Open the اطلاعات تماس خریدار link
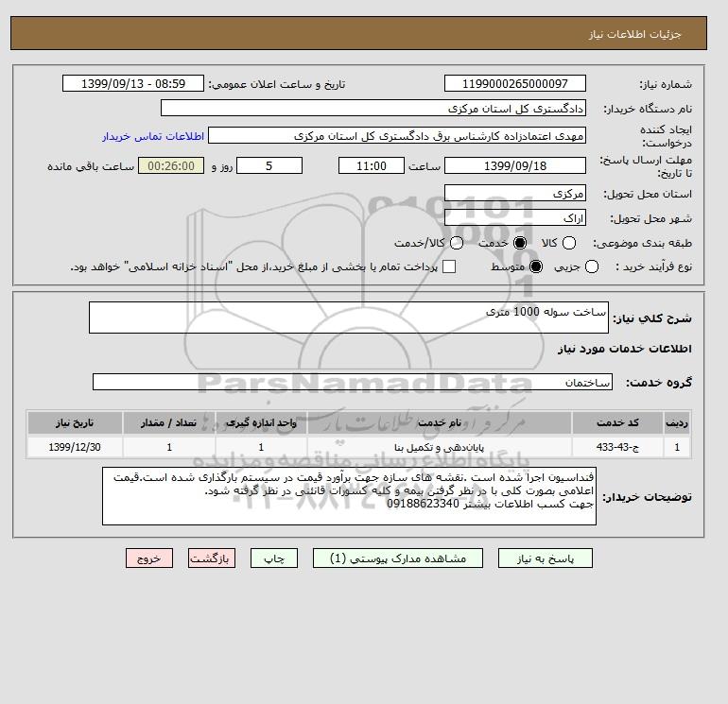Image resolution: width=728 pixels, height=704 pixels. pos(153,136)
